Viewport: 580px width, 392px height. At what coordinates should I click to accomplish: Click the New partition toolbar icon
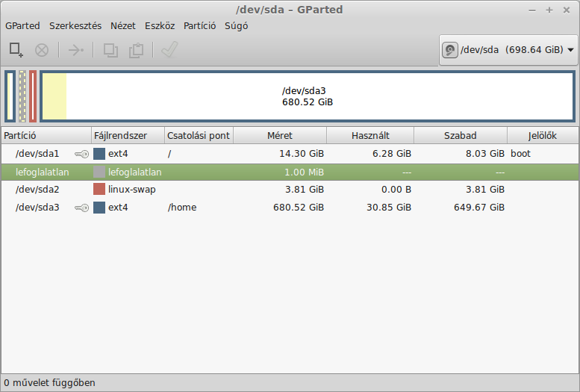pos(16,50)
